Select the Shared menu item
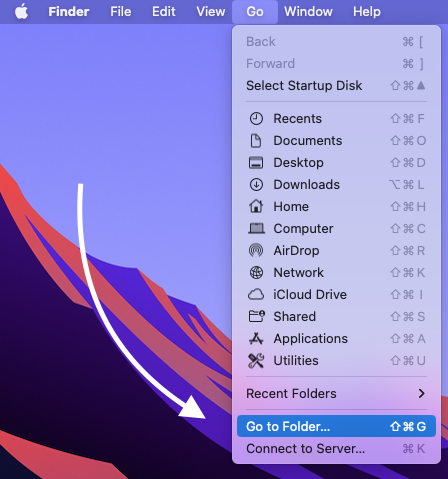448x479 pixels. (336, 317)
